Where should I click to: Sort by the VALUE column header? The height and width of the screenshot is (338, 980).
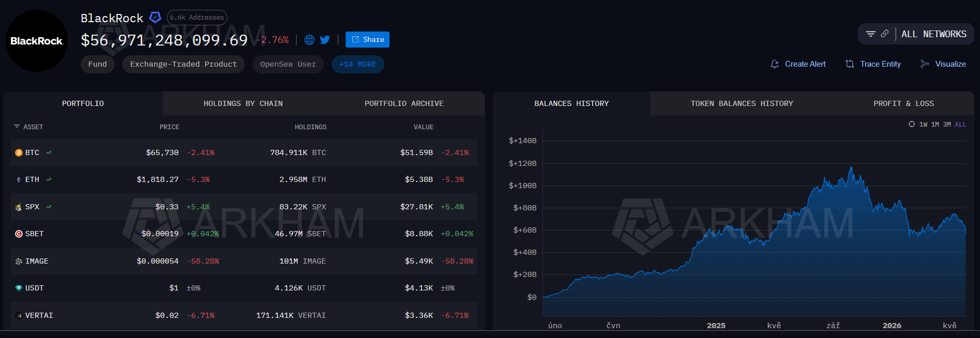[x=424, y=127]
